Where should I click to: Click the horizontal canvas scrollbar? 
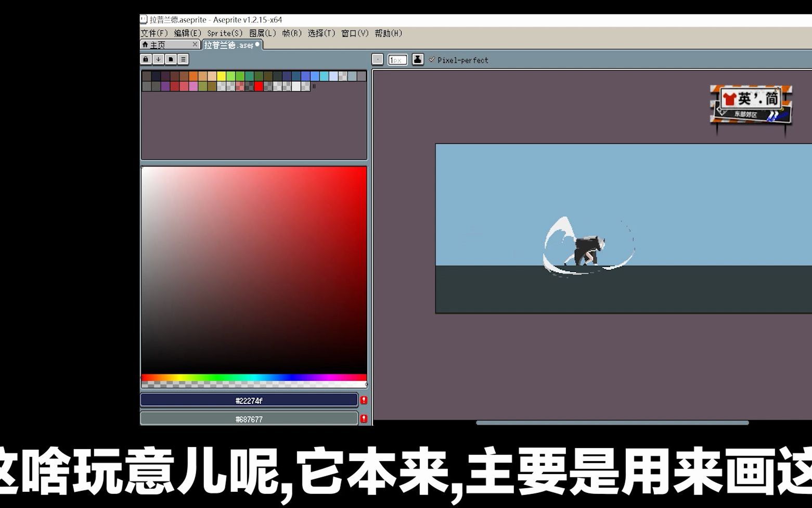612,423
